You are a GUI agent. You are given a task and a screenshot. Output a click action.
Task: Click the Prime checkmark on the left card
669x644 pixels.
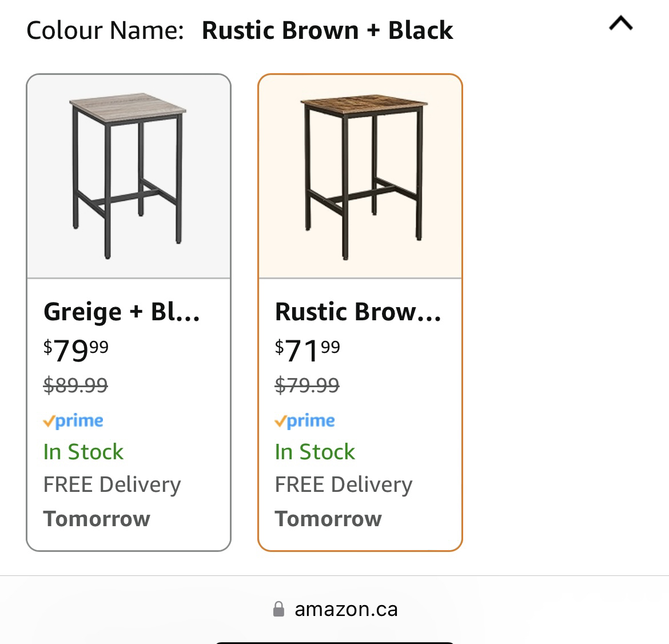point(49,421)
